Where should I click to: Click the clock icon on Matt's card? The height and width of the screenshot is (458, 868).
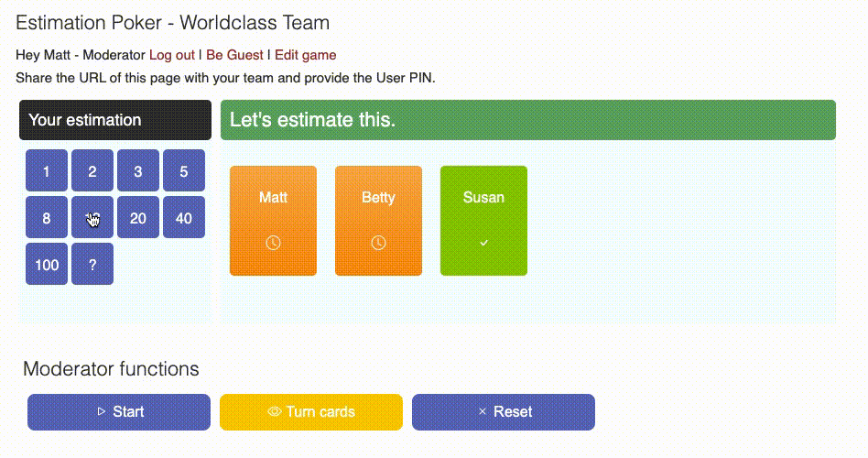point(273,243)
